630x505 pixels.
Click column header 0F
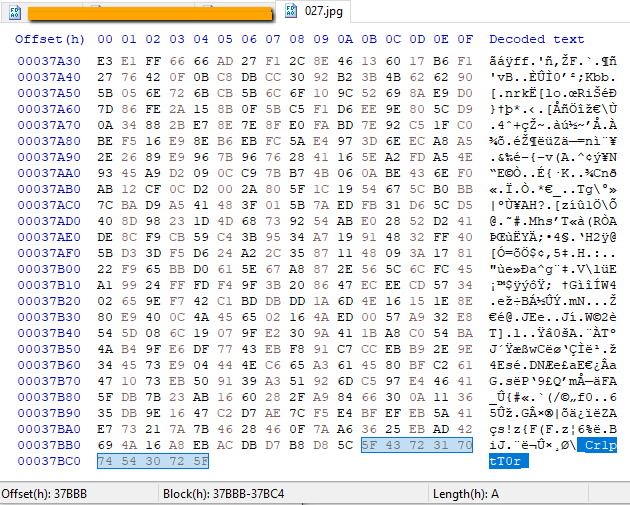(465, 39)
